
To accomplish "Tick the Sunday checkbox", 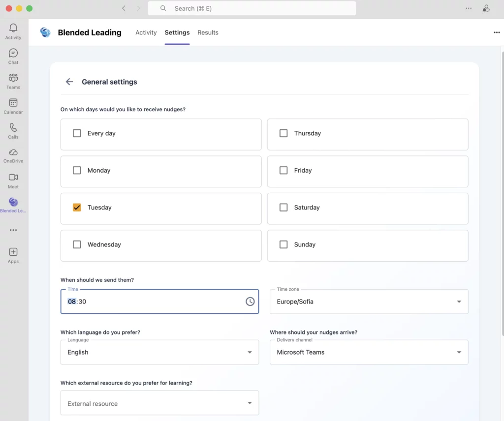I will 283,244.
